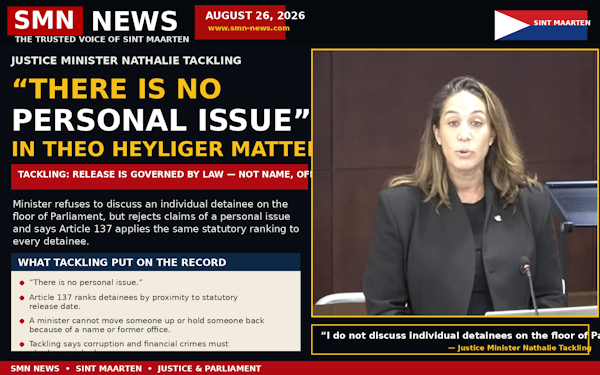600x375 pixels.
Task: Click the white NEWS logo wordmark
Action: (x=135, y=21)
